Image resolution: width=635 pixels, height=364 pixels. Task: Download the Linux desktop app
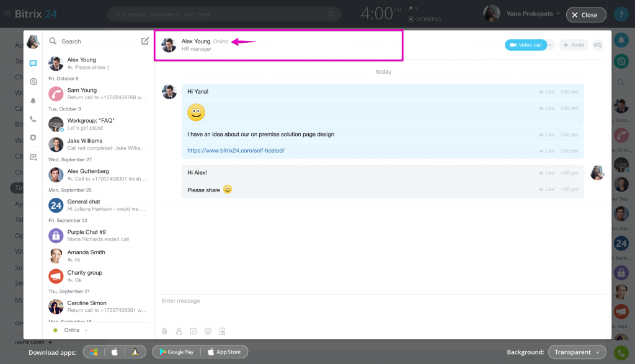[135, 352]
